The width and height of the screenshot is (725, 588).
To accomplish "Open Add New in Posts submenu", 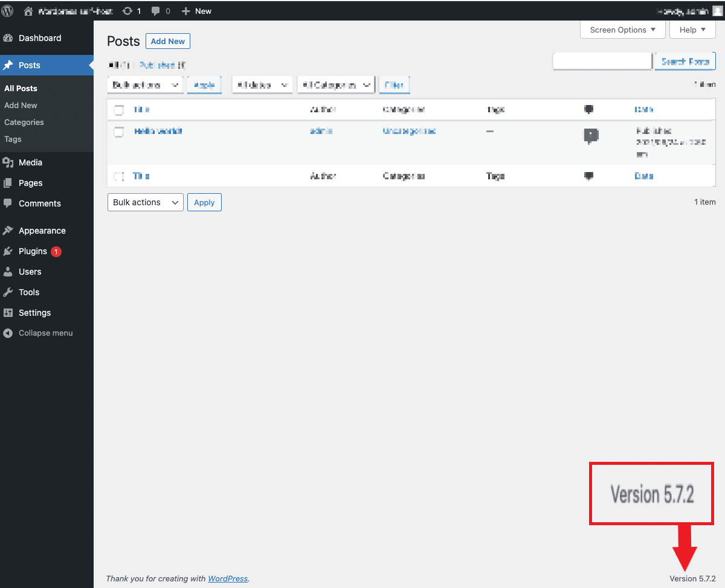I will [x=21, y=105].
